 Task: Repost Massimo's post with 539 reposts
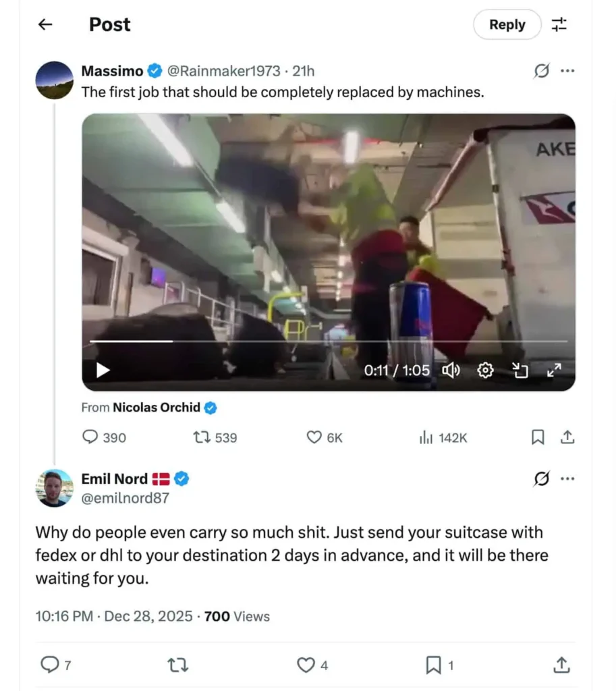[215, 437]
